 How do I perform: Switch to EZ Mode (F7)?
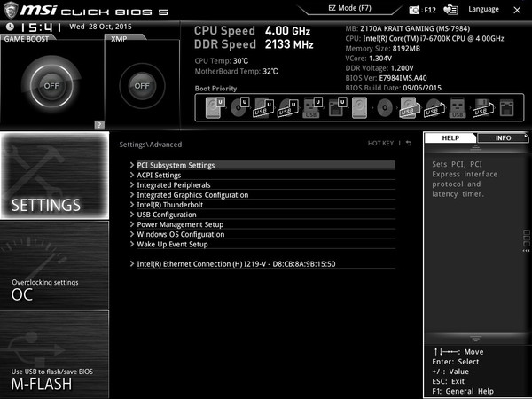349,8
